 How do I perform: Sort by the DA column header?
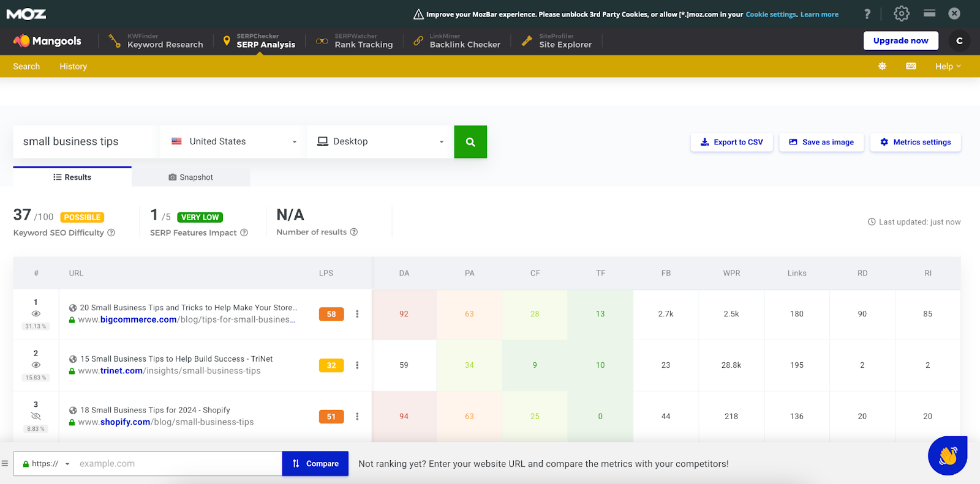[x=404, y=273]
